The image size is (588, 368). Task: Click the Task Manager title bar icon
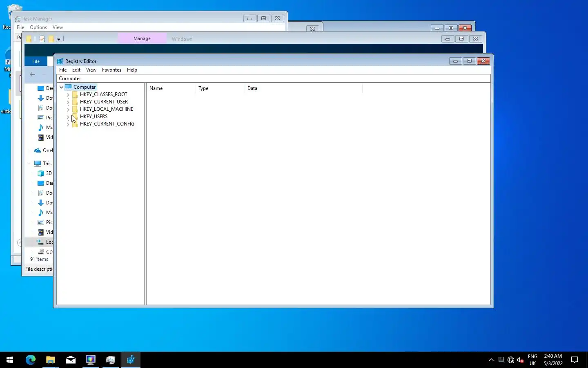pyautogui.click(x=18, y=19)
